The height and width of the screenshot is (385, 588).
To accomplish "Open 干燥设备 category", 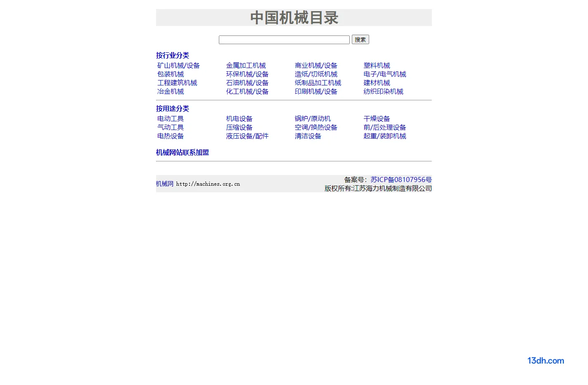I will (377, 119).
